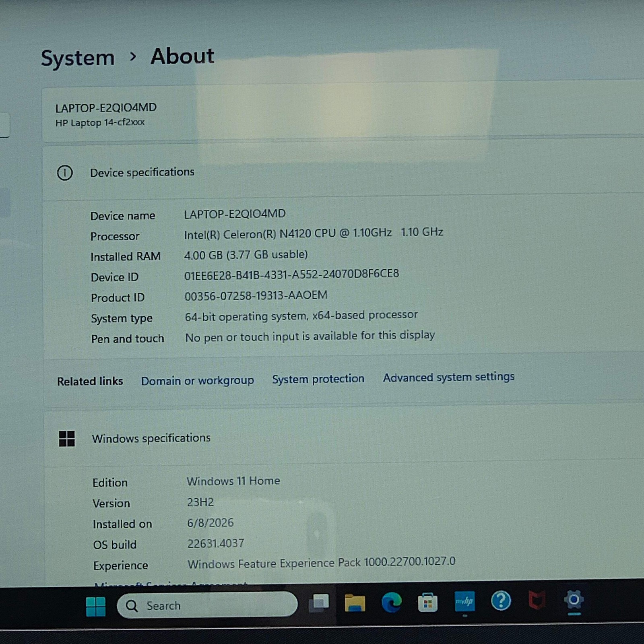Open Task View from the taskbar
644x644 pixels.
coord(319,603)
